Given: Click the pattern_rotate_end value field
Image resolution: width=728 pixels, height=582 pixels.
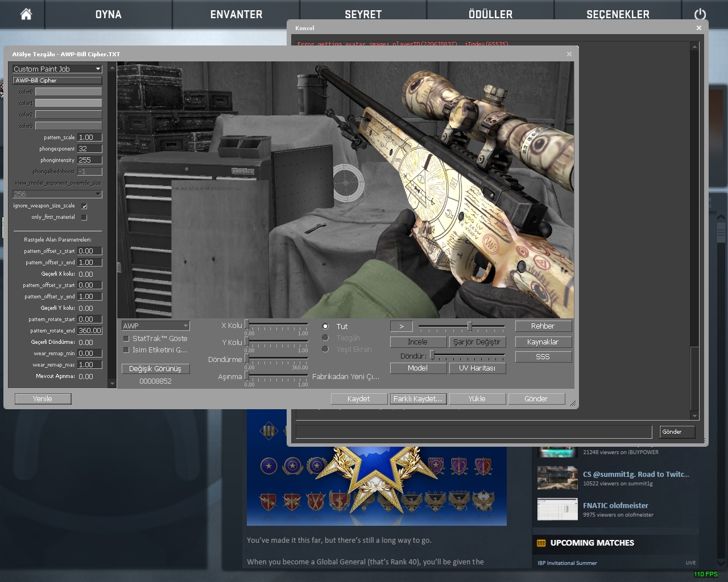Looking at the screenshot, I should coord(90,330).
